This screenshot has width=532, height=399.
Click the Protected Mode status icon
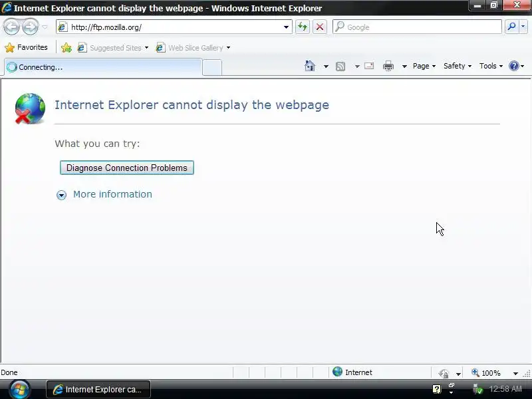[444, 373]
